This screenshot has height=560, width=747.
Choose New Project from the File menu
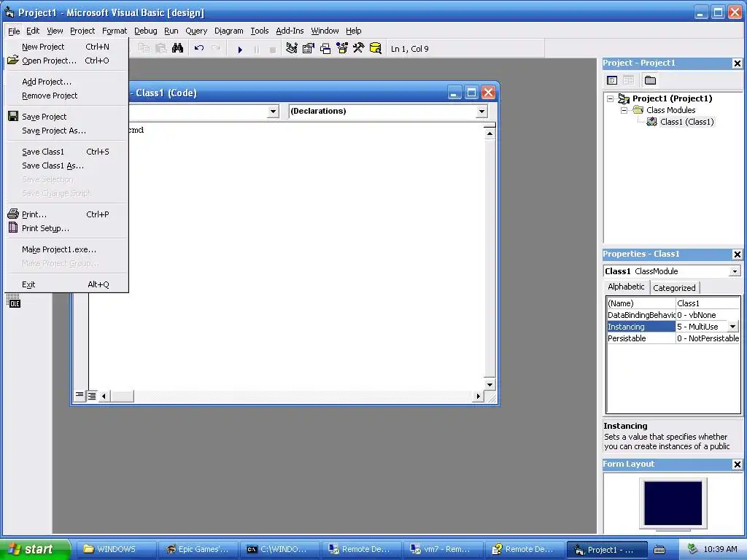(x=66, y=47)
